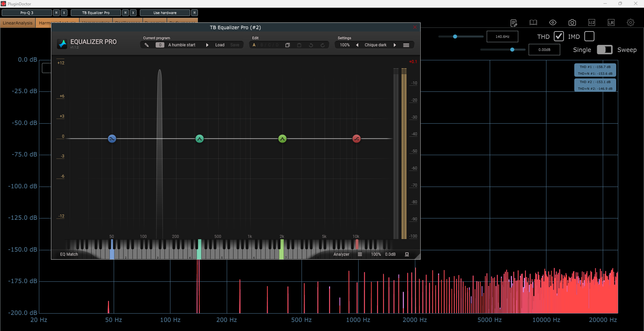The height and width of the screenshot is (331, 644).
Task: Click the 0.0dB output gain value
Action: 390,254
